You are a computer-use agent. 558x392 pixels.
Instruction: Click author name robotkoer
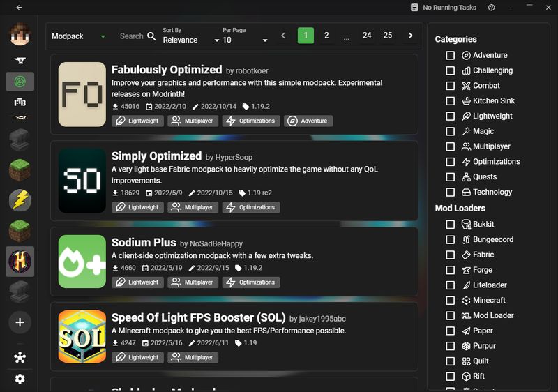pos(252,70)
